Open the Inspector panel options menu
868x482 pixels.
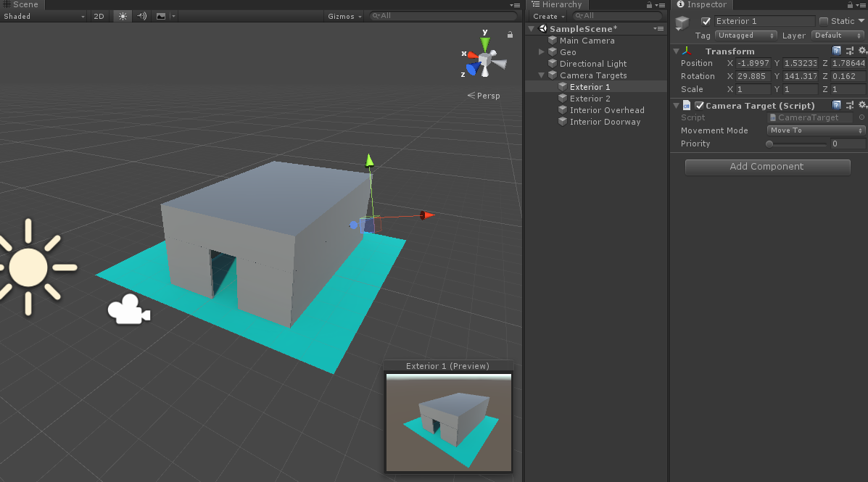pyautogui.click(x=861, y=5)
